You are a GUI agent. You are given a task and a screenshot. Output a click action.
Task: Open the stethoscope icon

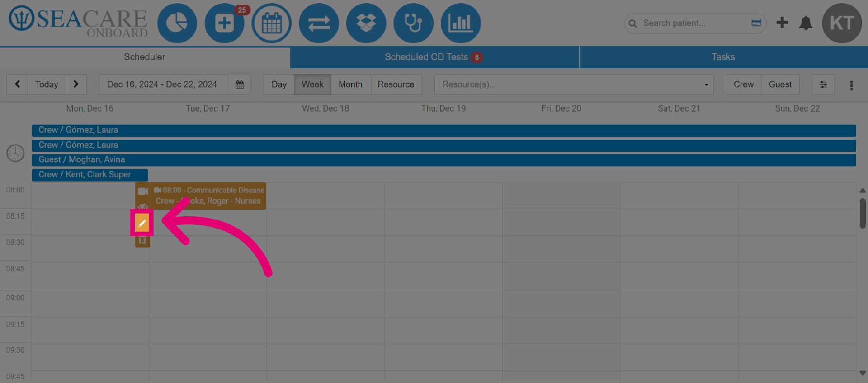pyautogui.click(x=413, y=23)
